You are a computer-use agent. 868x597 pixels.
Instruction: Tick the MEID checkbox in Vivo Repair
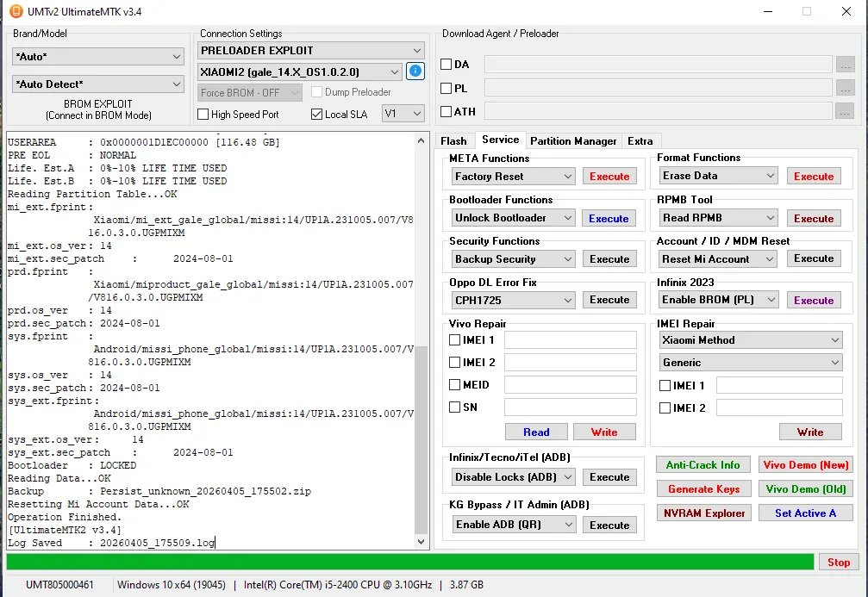pos(455,385)
